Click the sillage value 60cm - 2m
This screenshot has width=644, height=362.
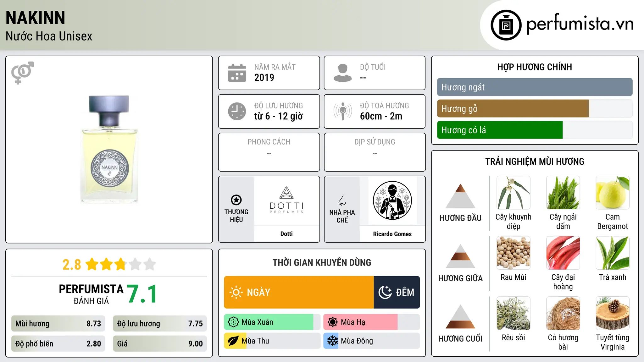381,116
